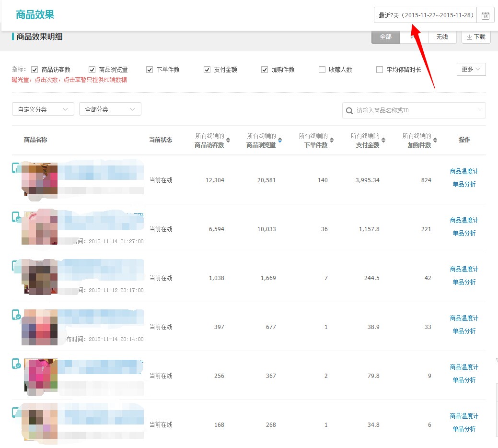Click the calendar icon beside date range

[486, 15]
